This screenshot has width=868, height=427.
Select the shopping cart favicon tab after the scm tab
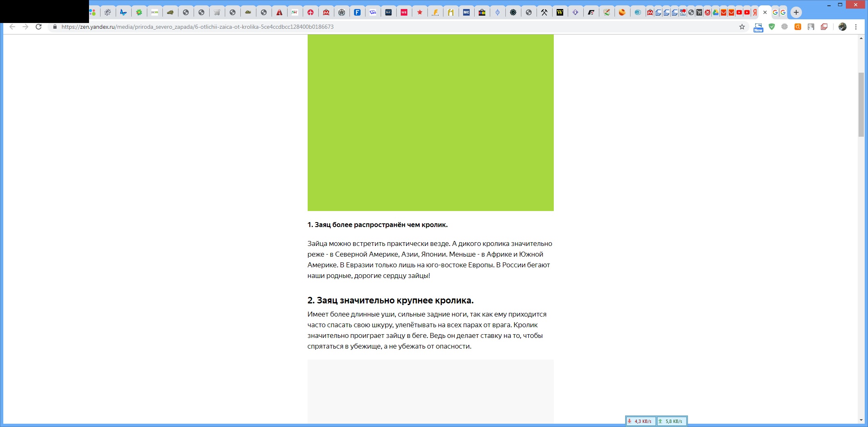pyautogui.click(x=217, y=12)
